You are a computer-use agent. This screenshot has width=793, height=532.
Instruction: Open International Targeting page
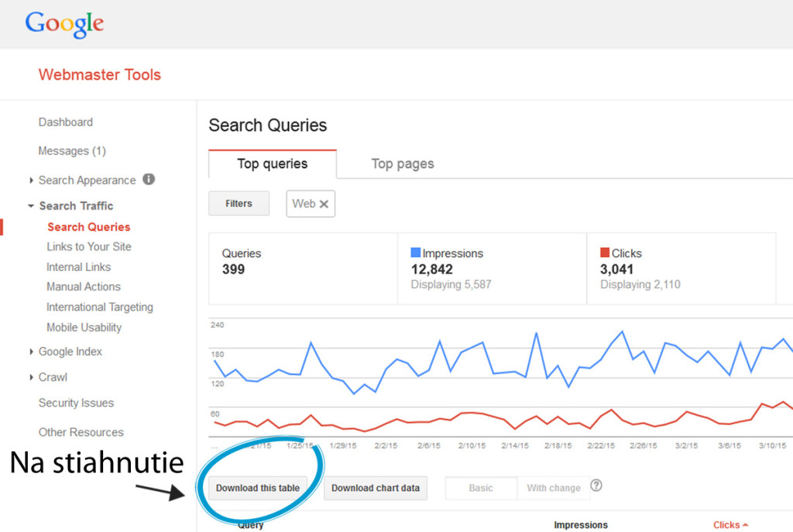pos(100,307)
